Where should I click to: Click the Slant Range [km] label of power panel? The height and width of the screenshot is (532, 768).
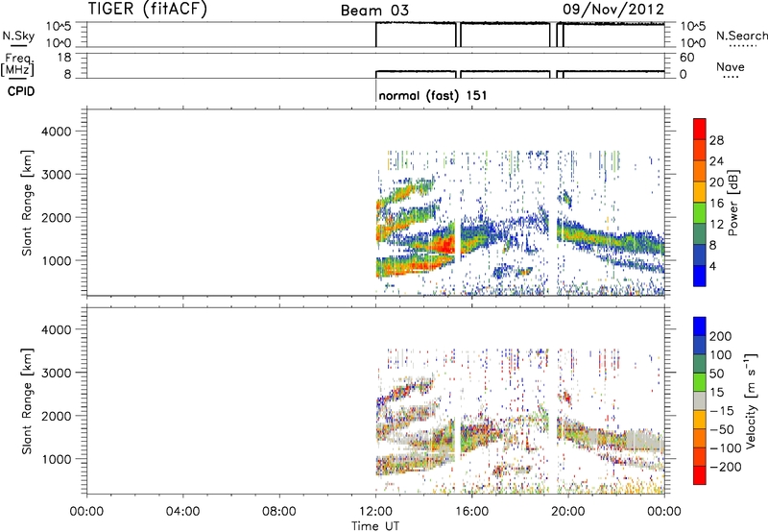click(27, 203)
